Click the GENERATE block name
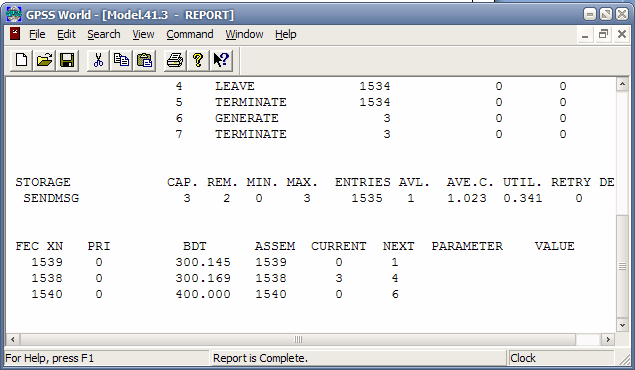 247,118
